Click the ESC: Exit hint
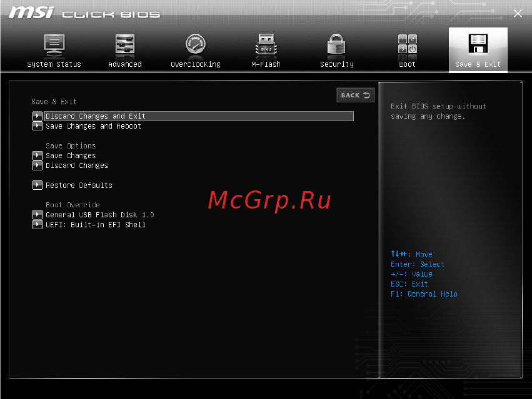532x399 pixels. [x=409, y=284]
